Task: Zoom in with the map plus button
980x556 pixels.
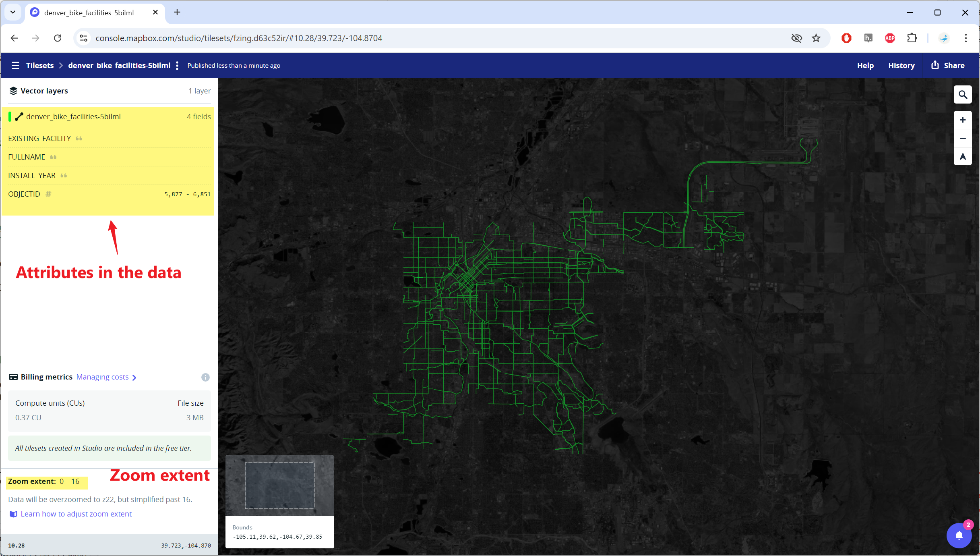Action: coord(963,120)
